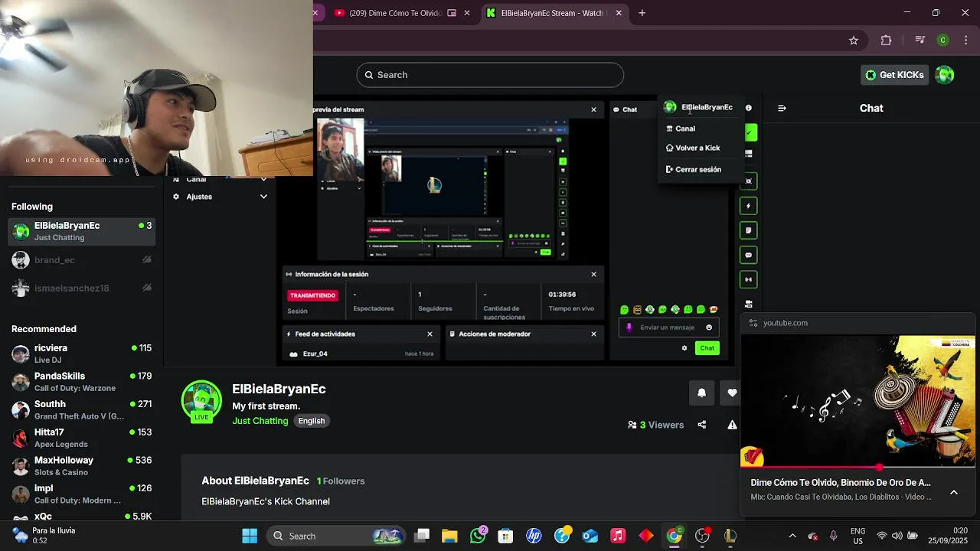Screen dimensions: 980x551
Task: Collapse the Kick chat panel arrow icon
Action: 782,108
